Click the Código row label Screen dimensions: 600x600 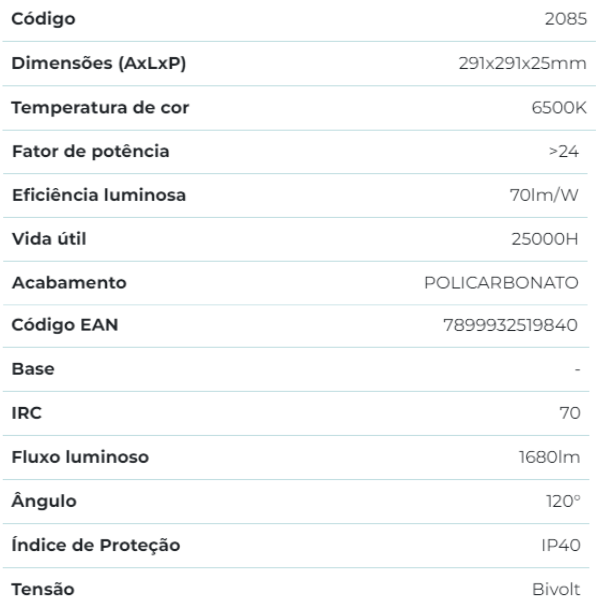click(x=43, y=19)
